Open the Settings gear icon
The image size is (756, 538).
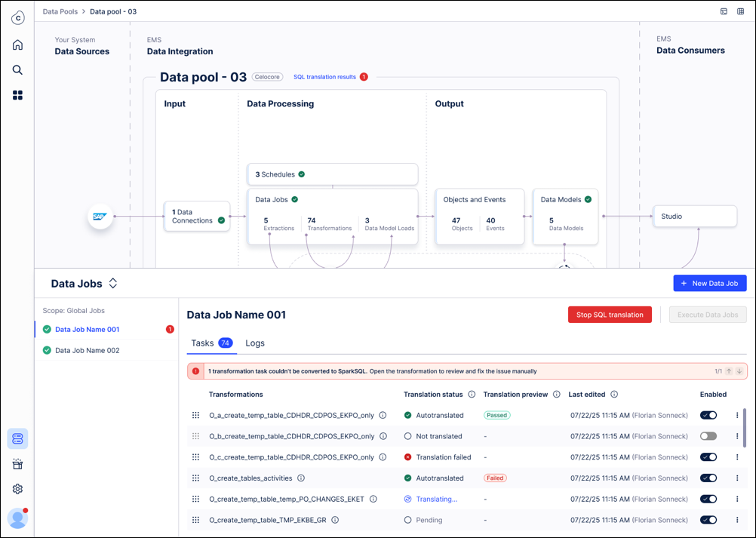17,489
